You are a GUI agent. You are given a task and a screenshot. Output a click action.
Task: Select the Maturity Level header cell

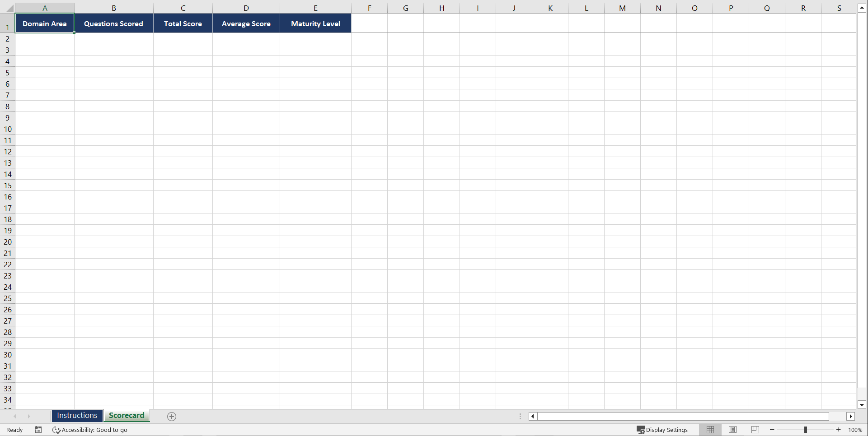(315, 23)
